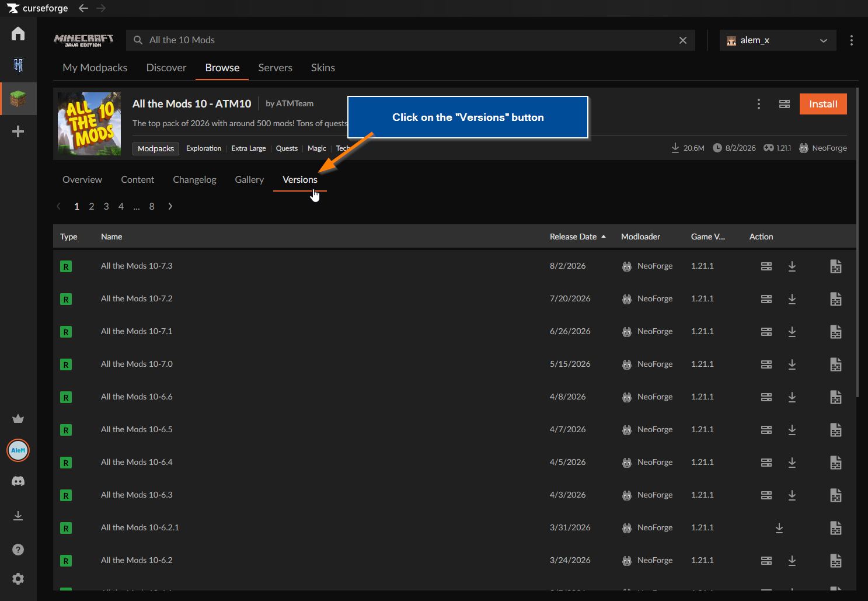868x601 pixels.
Task: Download All the Mods 10-6.5 file
Action: (792, 430)
